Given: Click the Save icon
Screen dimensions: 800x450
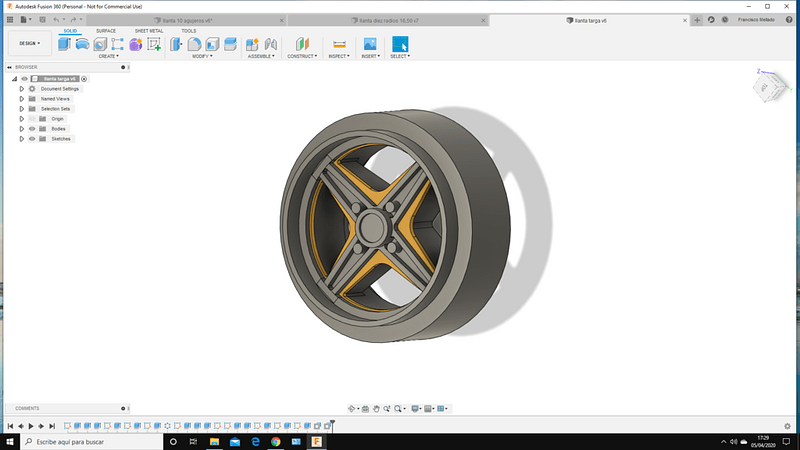Looking at the screenshot, I should pyautogui.click(x=42, y=20).
